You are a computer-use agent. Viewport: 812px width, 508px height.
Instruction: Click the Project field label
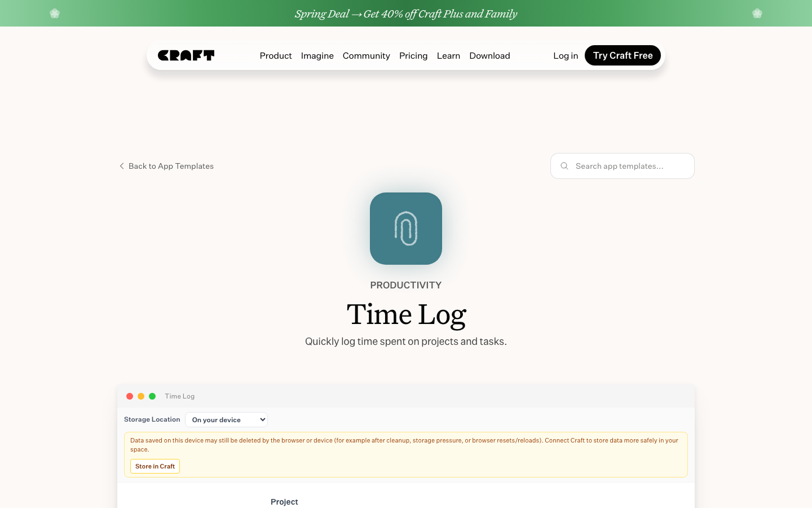point(284,502)
